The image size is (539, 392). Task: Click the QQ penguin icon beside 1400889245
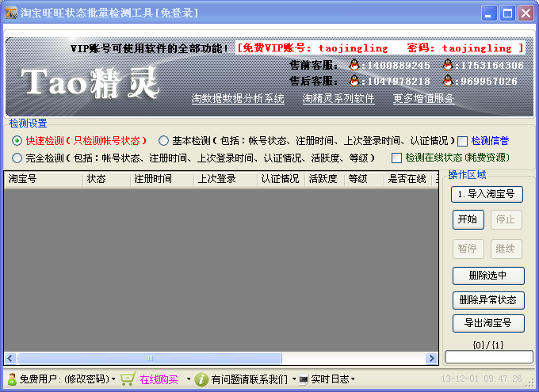point(354,65)
